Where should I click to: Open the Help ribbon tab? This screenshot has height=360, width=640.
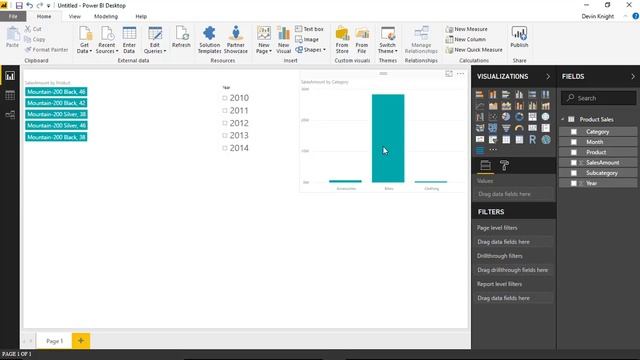(141, 16)
